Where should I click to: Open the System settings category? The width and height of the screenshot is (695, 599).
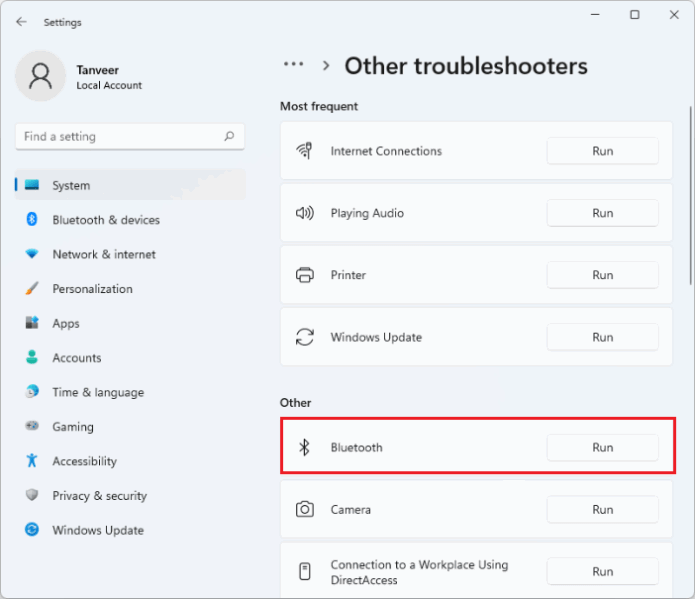click(x=130, y=185)
